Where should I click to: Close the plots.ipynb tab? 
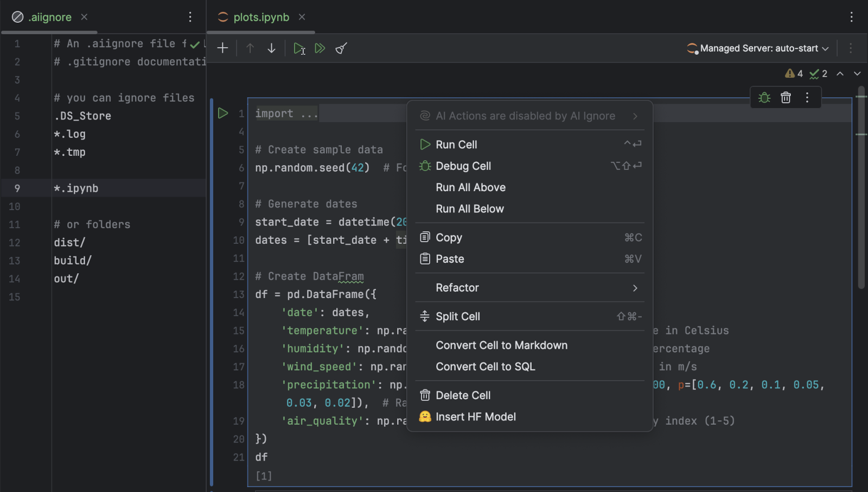[x=302, y=17]
